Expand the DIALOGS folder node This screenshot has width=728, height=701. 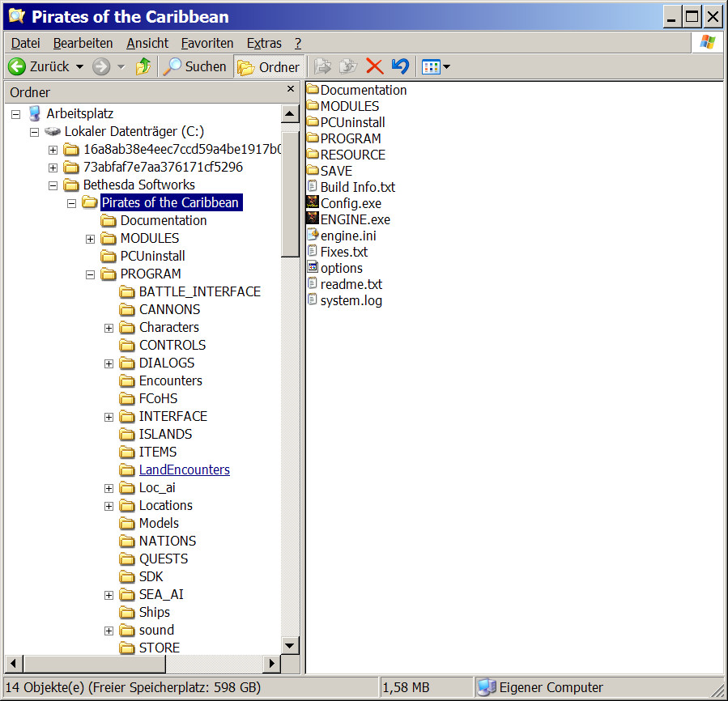[x=109, y=363]
